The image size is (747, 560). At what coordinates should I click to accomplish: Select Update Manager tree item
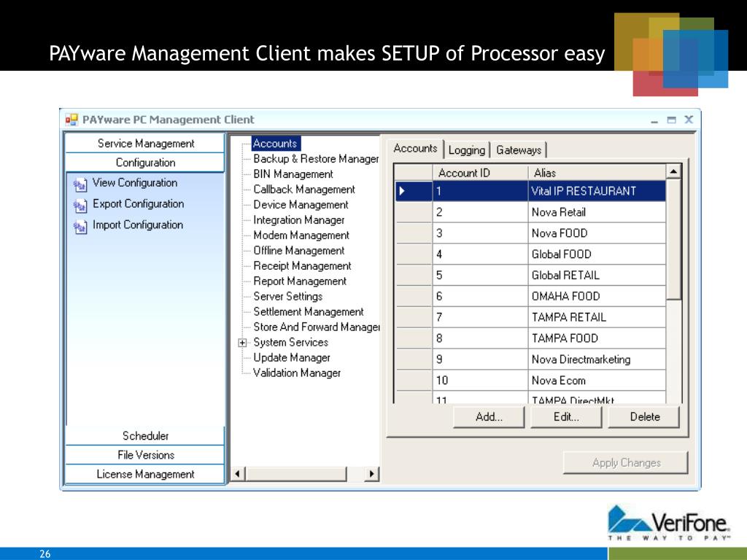click(292, 357)
